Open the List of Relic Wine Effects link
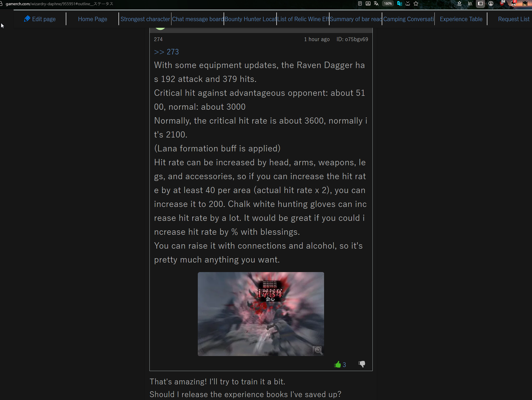The image size is (532, 400). tap(303, 19)
